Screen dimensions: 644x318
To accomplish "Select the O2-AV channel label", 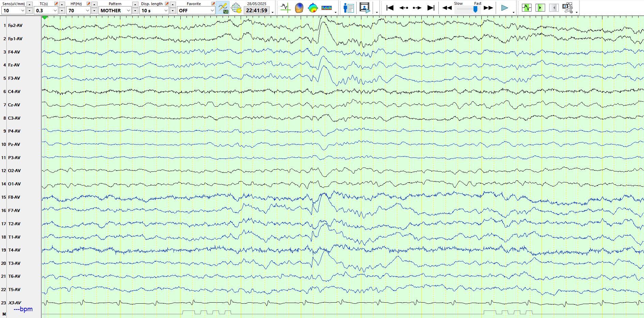I will coord(14,171).
